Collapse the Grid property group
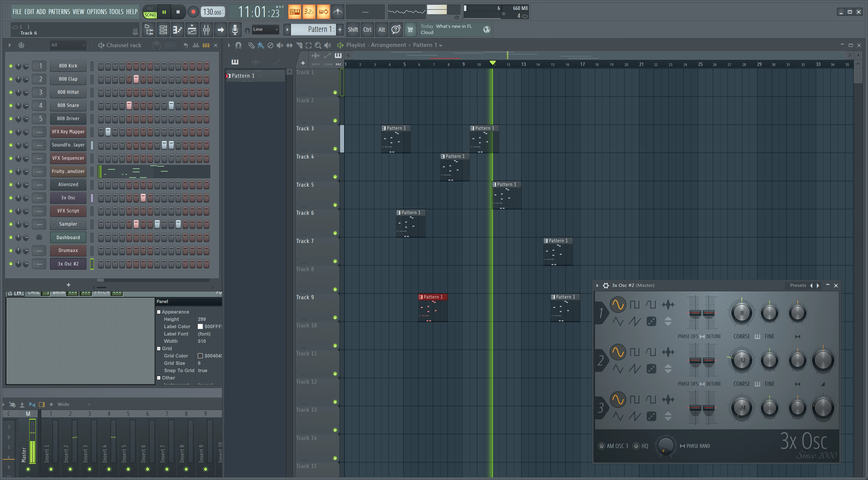This screenshot has height=480, width=868. (x=159, y=348)
